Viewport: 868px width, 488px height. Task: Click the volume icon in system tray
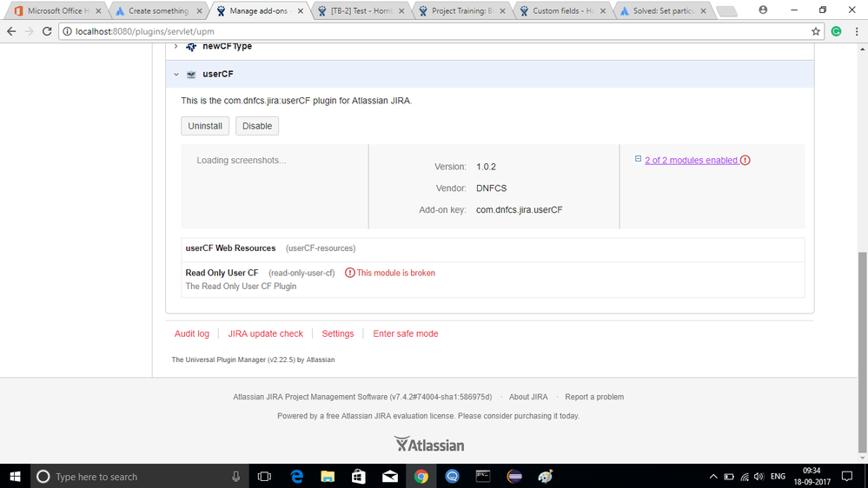point(759,477)
